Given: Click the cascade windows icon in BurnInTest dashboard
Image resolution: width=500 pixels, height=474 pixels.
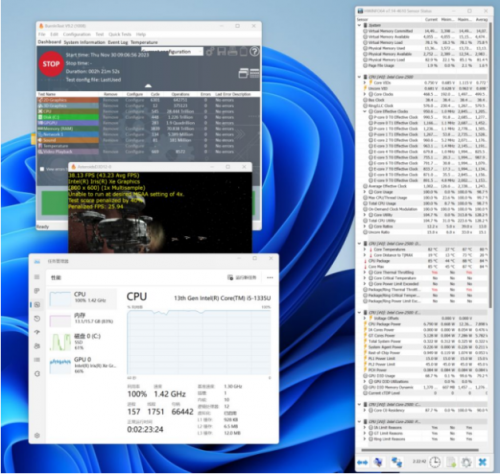Looking at the screenshot, I should (x=243, y=73).
